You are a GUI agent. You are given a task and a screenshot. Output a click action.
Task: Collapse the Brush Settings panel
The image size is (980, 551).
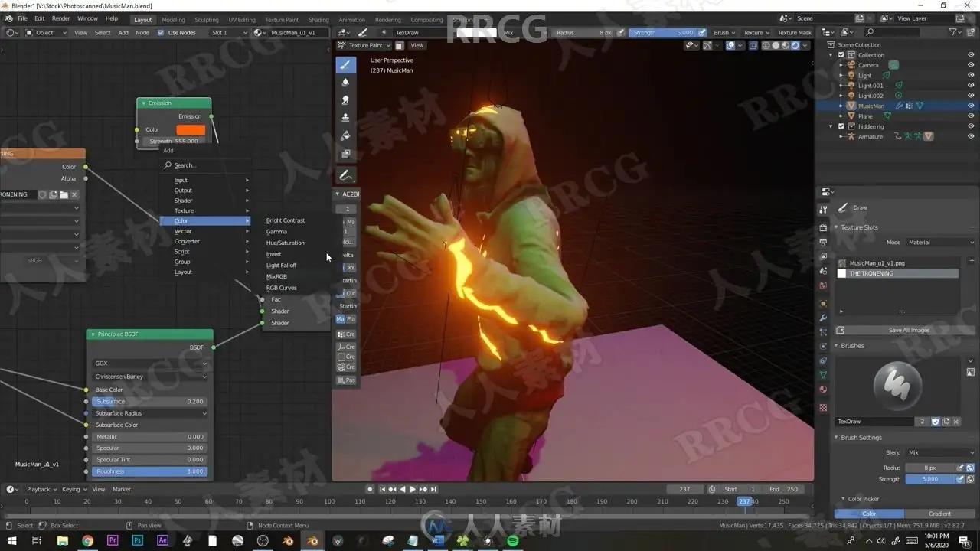pyautogui.click(x=837, y=438)
